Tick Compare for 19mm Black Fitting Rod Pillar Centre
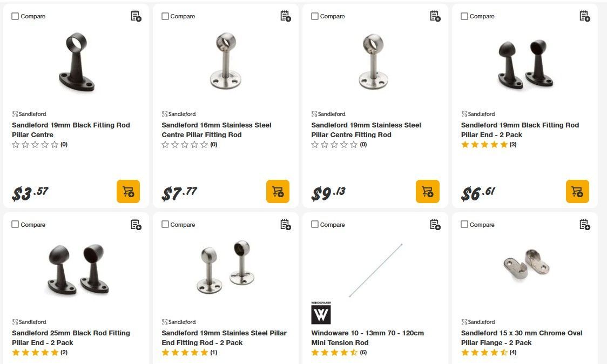The width and height of the screenshot is (607, 364). point(15,16)
